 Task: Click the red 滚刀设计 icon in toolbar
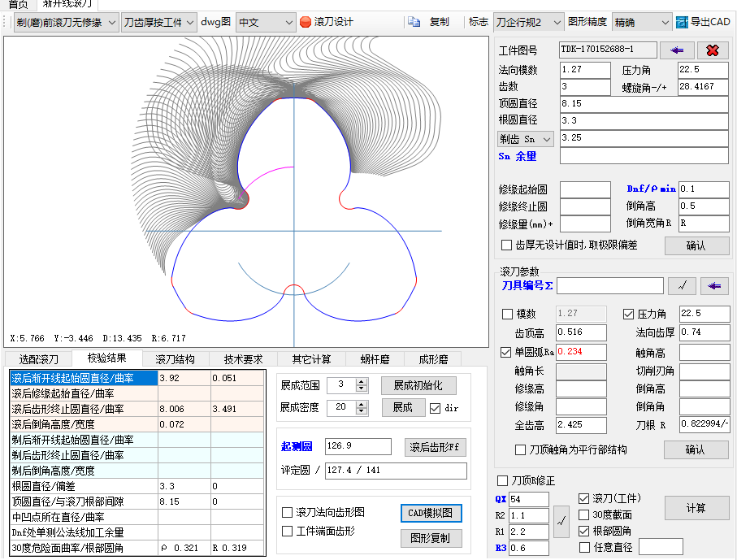coord(306,22)
